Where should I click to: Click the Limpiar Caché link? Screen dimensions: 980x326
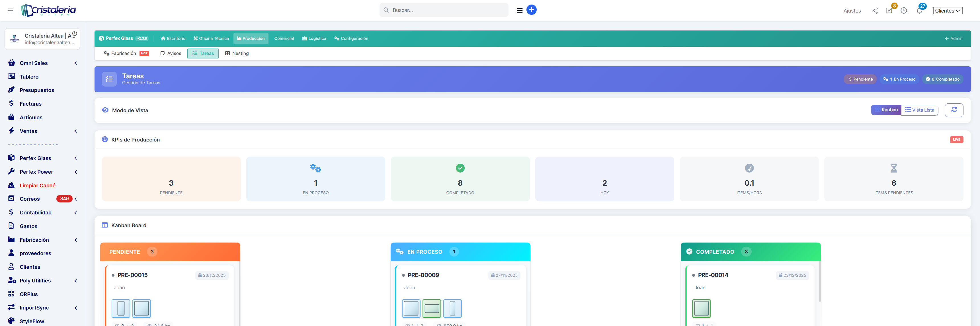[37, 186]
